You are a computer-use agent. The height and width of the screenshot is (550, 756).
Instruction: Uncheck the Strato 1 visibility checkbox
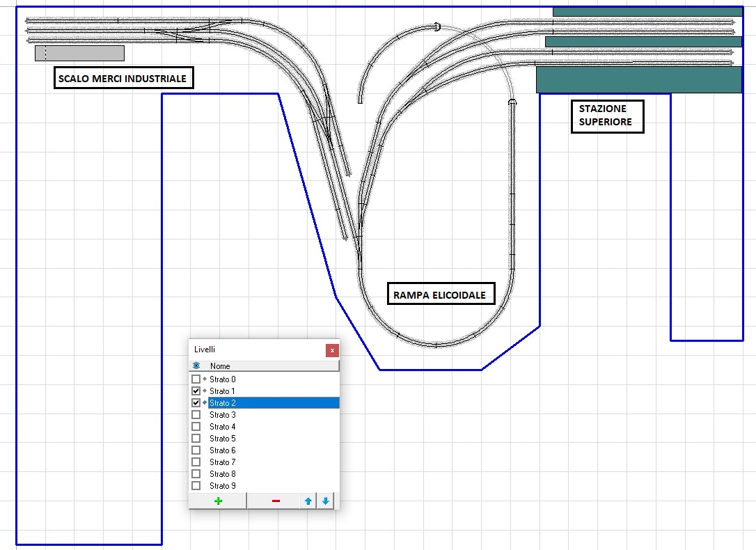coord(196,391)
